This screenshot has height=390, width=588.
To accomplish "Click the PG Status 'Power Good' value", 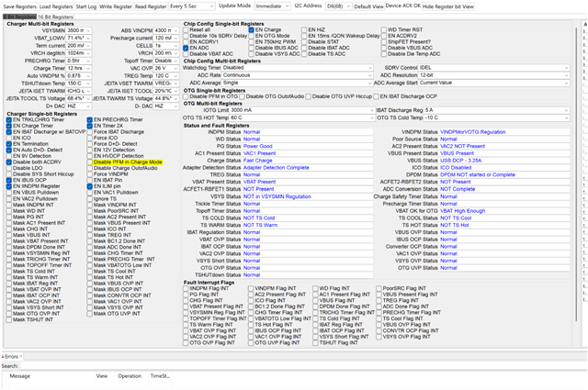I will (x=257, y=146).
